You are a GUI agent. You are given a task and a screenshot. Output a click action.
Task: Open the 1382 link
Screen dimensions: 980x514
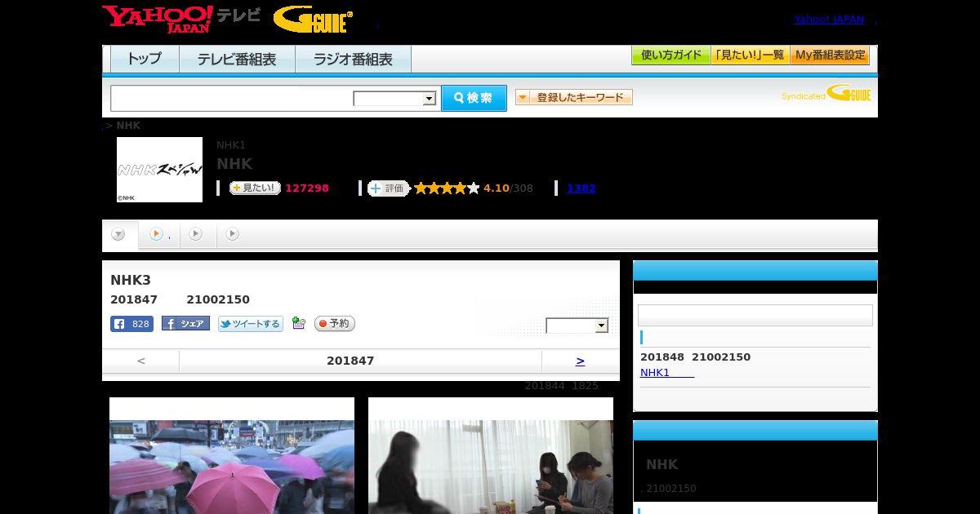point(581,188)
